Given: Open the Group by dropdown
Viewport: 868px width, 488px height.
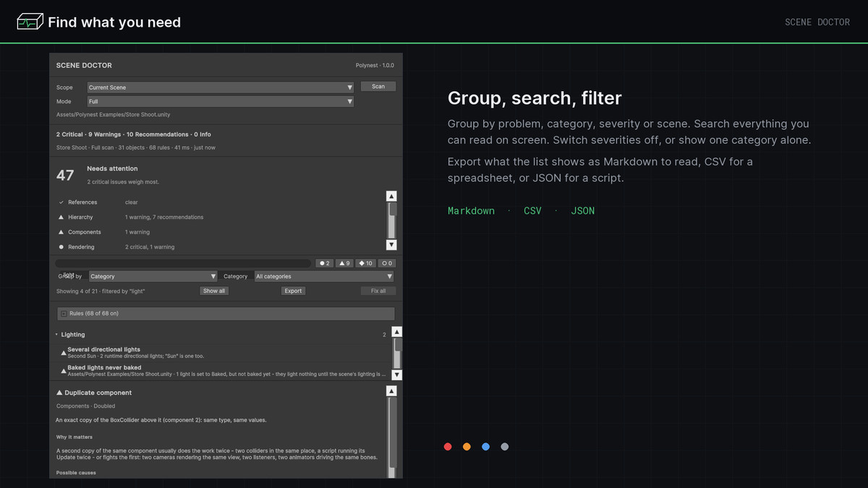Looking at the screenshot, I should click(153, 276).
